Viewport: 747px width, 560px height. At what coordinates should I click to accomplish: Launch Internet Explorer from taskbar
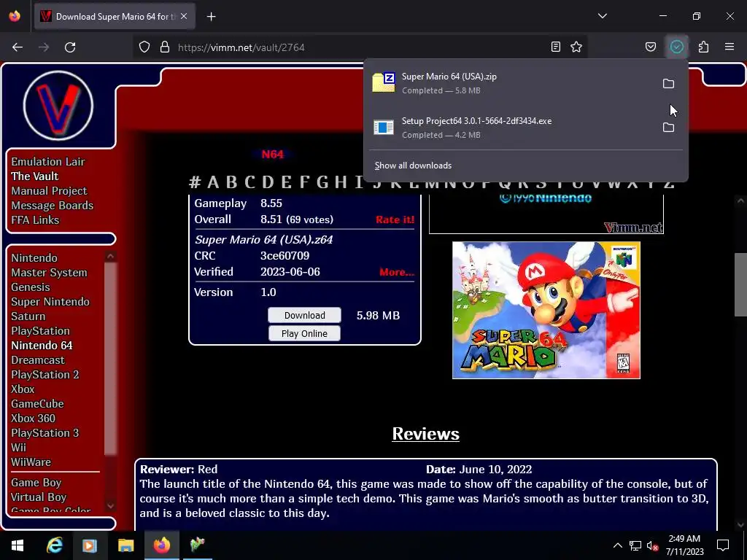[x=54, y=545]
